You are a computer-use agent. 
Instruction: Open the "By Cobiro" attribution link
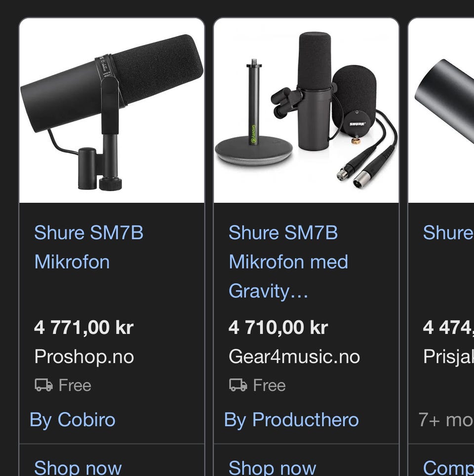click(73, 420)
